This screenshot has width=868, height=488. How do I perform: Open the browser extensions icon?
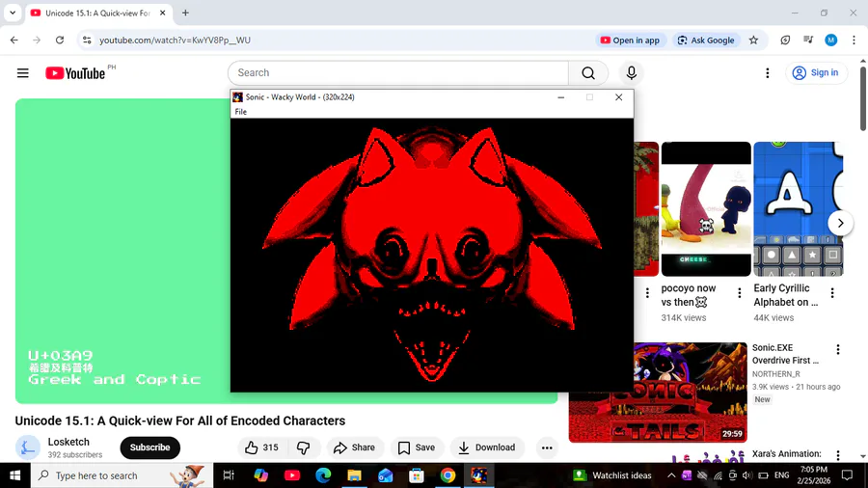(785, 40)
